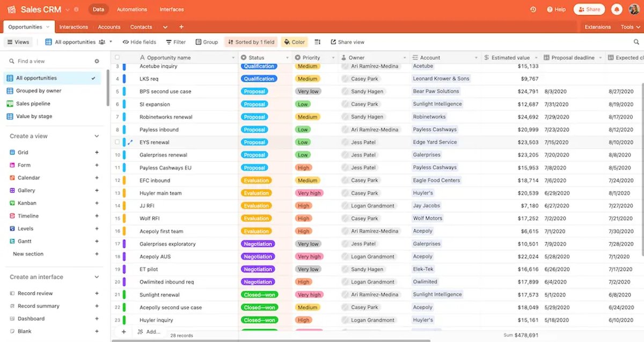Add a new section plus
644x342 pixels.
point(97,254)
